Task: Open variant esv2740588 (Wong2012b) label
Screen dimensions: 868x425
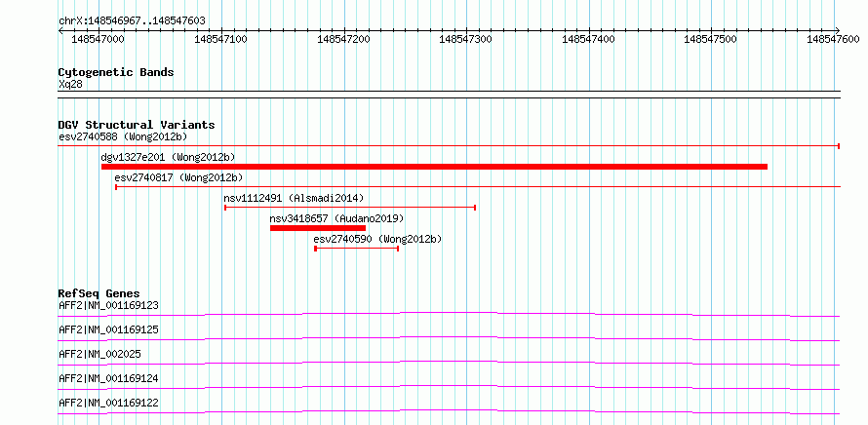Action: (123, 136)
